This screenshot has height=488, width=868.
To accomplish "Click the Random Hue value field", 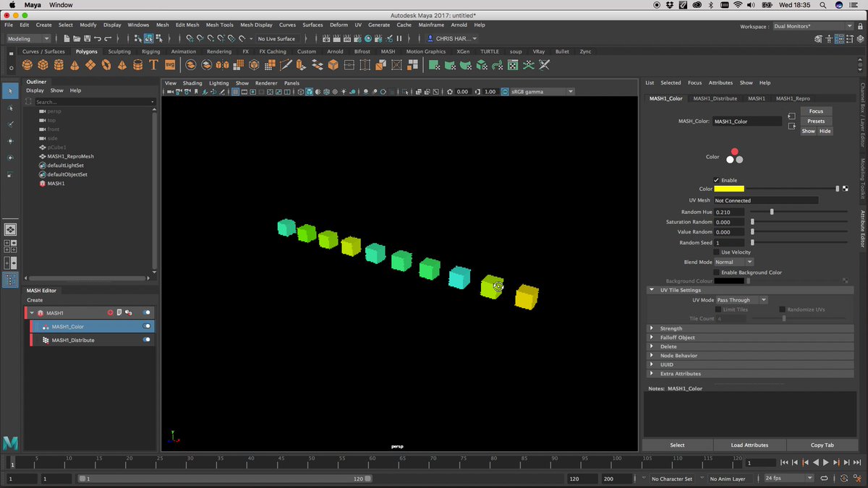I will 729,212.
